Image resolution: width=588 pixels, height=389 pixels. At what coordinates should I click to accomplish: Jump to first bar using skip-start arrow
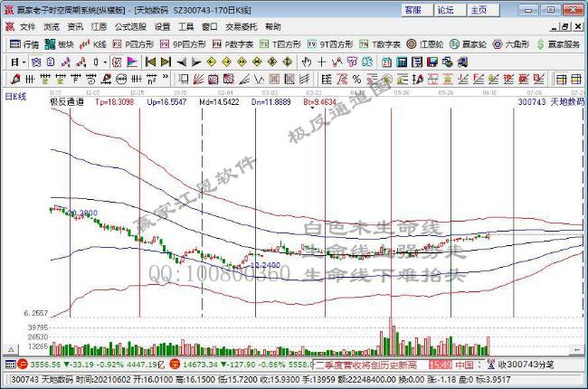point(150,62)
